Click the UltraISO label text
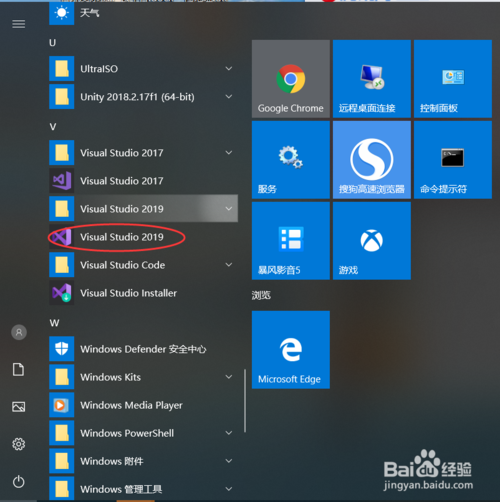500x502 pixels. (99, 69)
